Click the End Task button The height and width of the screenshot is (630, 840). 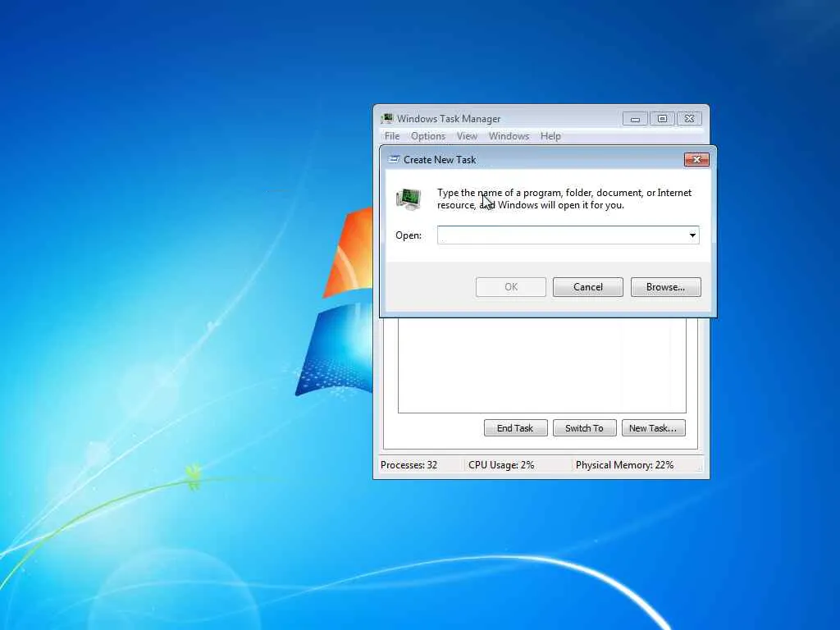coord(515,428)
